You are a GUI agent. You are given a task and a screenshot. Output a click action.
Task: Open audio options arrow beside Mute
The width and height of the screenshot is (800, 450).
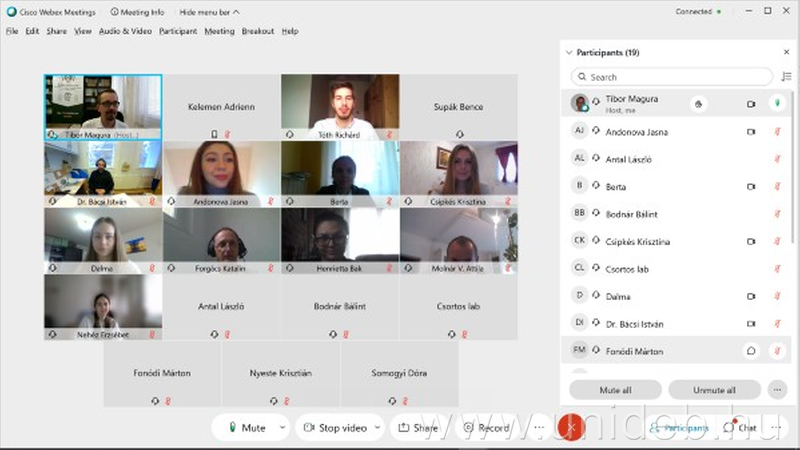[282, 428]
